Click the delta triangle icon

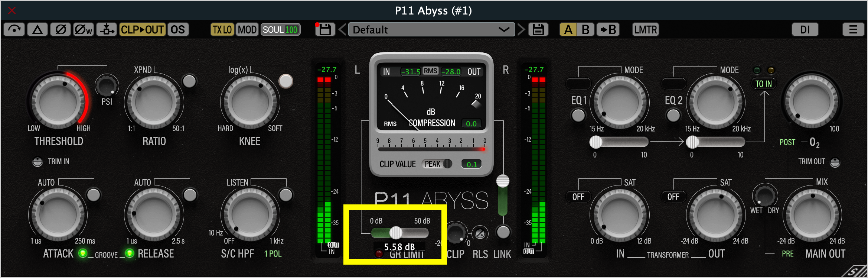pos(37,29)
